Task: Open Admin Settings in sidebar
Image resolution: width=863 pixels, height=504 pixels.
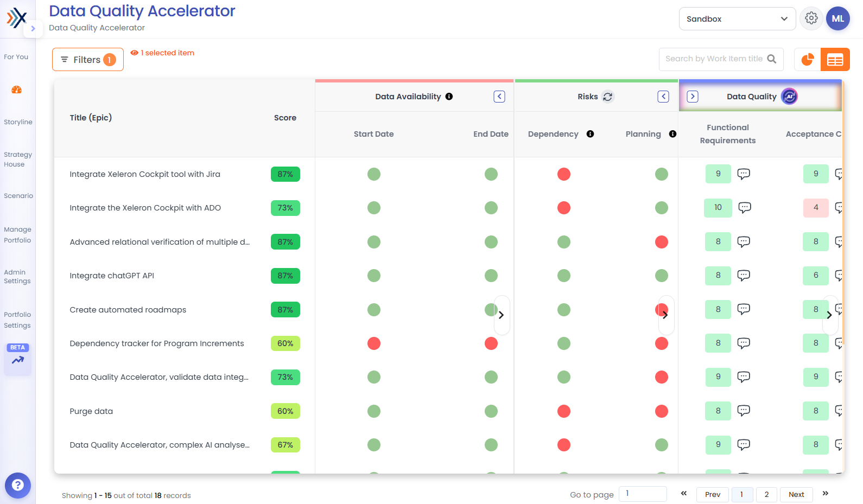Action: (17, 277)
